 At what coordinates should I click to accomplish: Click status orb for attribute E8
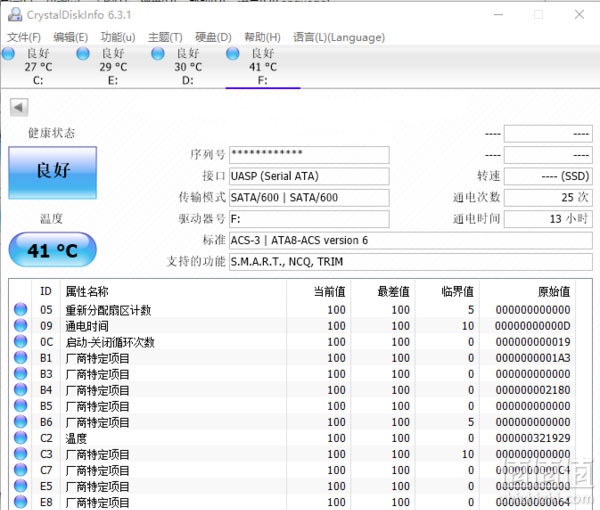point(20,502)
